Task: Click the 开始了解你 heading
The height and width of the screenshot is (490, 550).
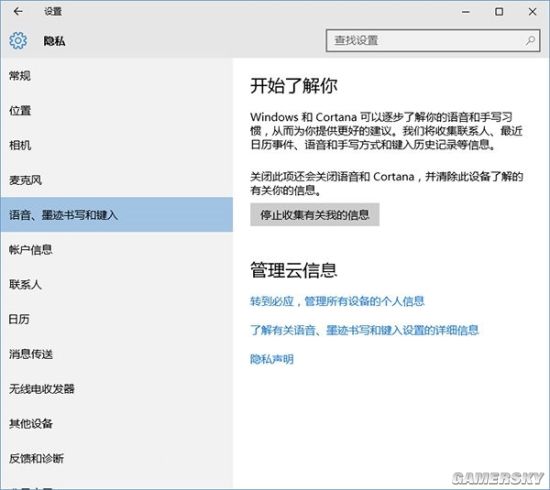Action: click(294, 86)
